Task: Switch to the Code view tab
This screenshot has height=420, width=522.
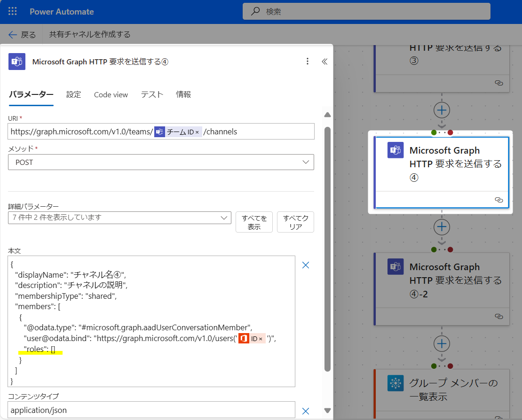Action: (111, 95)
